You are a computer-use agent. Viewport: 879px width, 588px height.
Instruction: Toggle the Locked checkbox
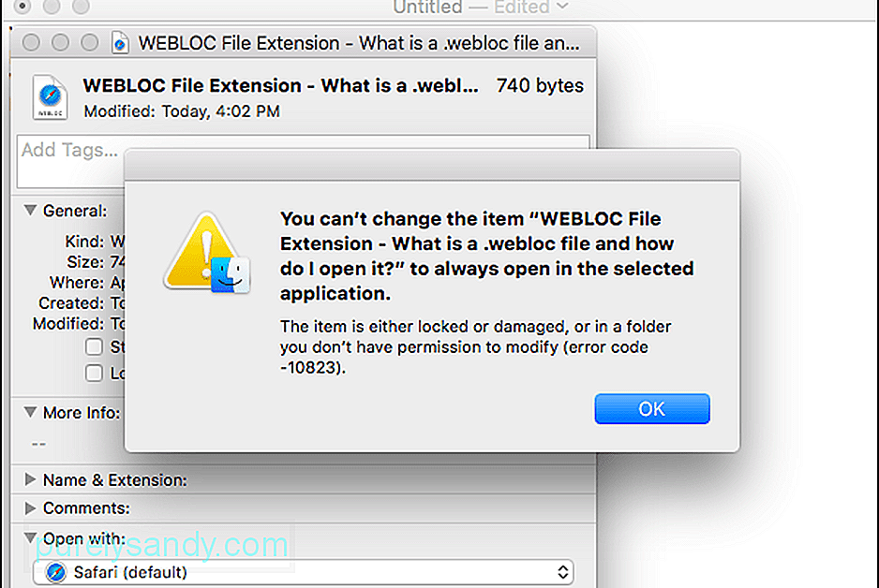coord(94,373)
